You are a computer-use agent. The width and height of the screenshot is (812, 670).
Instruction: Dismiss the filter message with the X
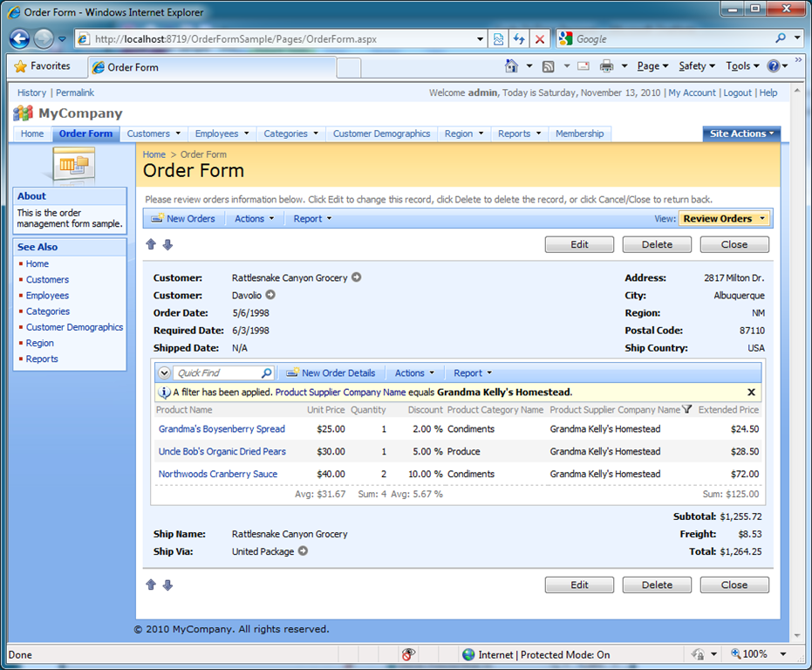click(751, 393)
